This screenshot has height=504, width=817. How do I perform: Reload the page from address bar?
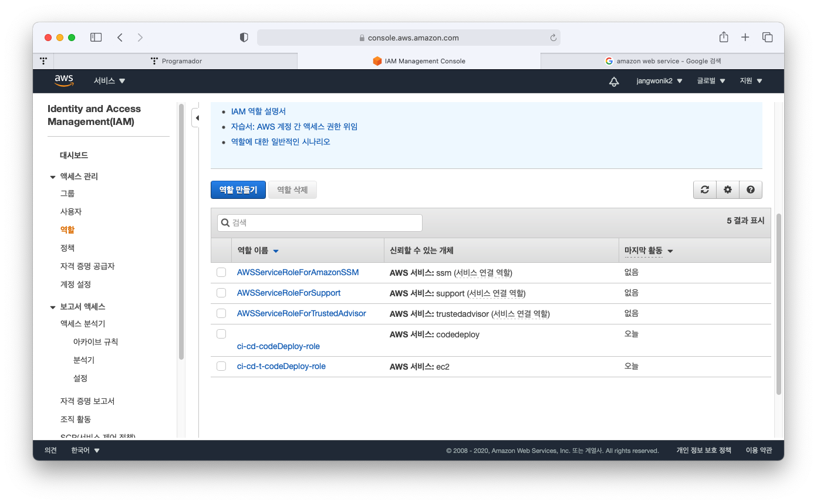(x=553, y=38)
